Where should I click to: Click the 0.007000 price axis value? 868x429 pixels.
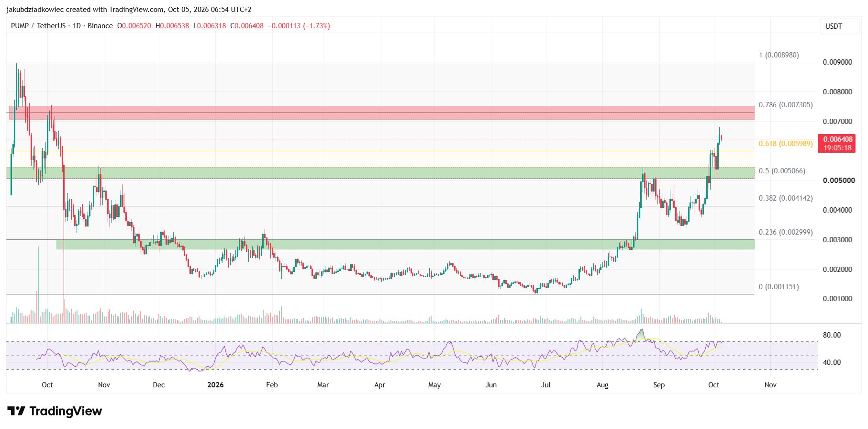tap(837, 122)
